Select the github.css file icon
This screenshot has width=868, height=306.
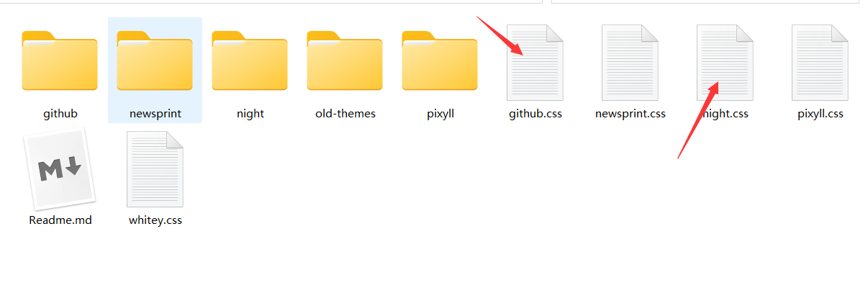click(535, 63)
